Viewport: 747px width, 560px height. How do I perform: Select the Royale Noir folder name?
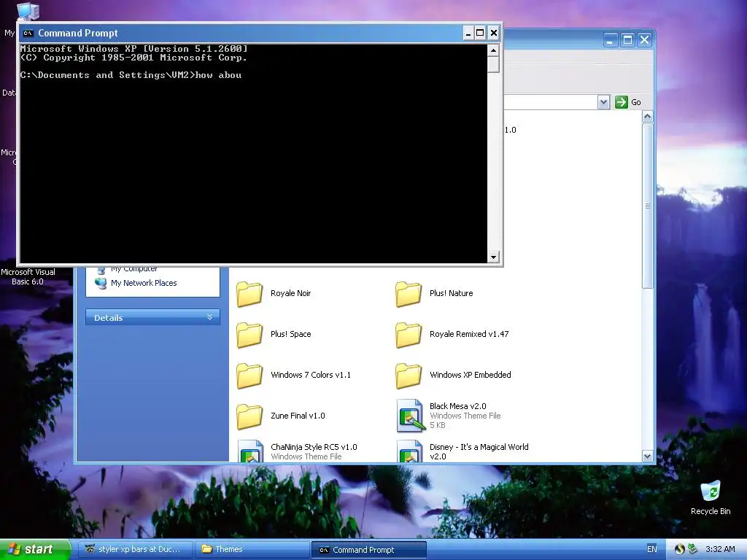pos(290,293)
